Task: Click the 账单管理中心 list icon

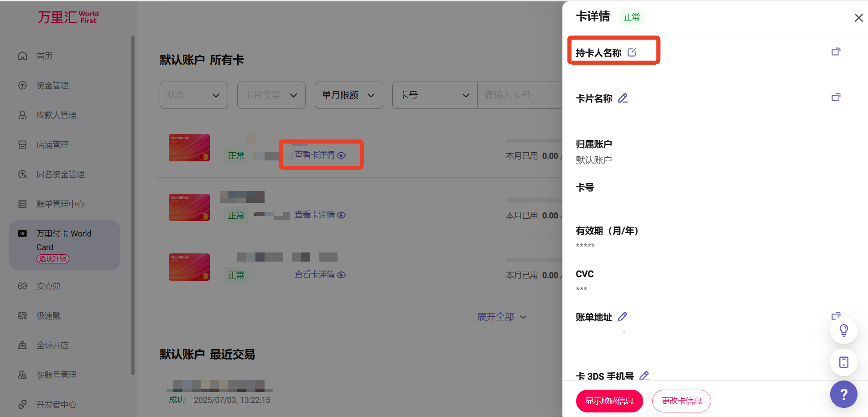Action: click(22, 204)
